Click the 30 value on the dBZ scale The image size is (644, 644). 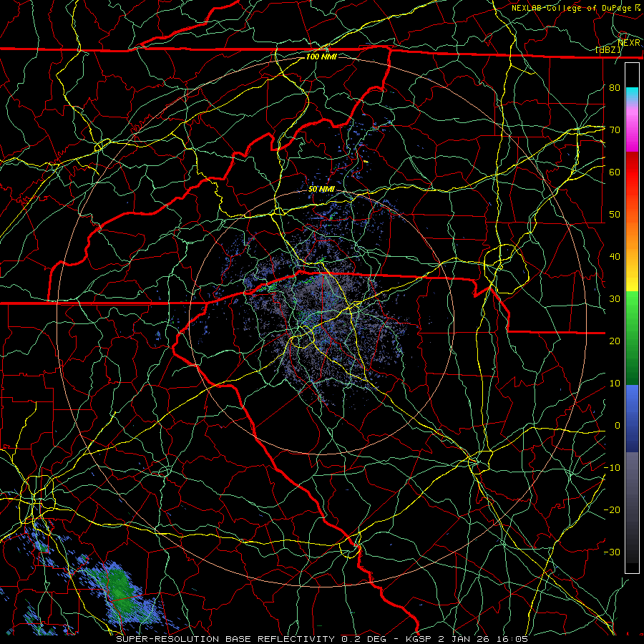(615, 299)
